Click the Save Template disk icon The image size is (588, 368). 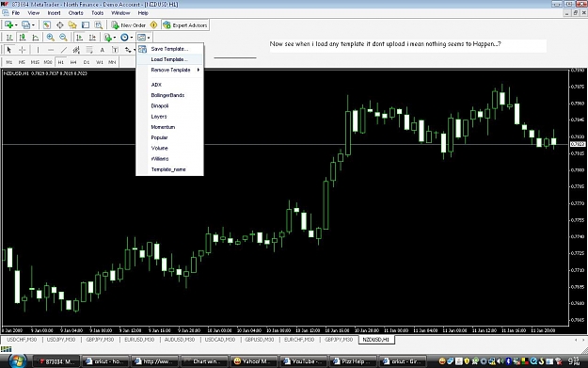pos(142,49)
